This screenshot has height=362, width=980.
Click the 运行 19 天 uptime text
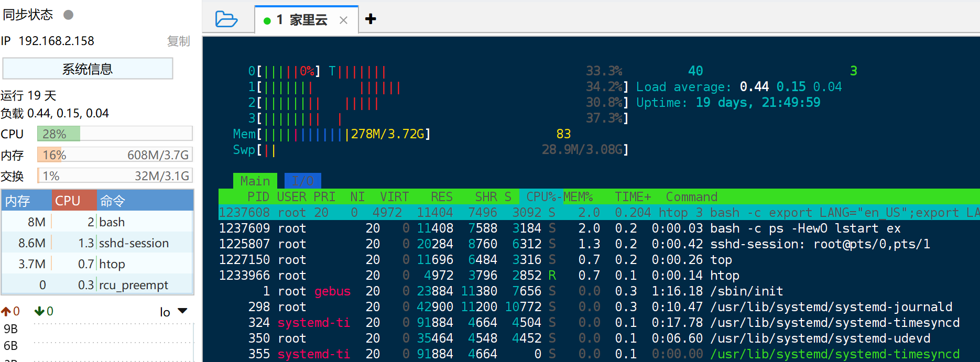coord(28,95)
